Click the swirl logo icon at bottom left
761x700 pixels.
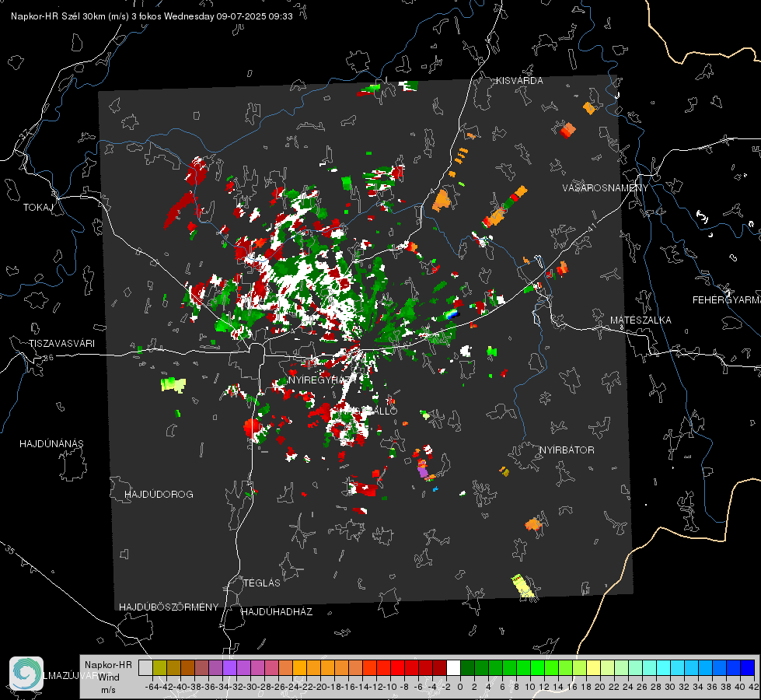coord(26,674)
